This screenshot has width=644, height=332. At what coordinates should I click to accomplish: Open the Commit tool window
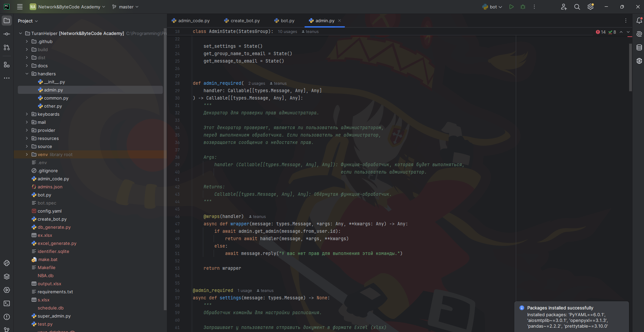coord(7,34)
